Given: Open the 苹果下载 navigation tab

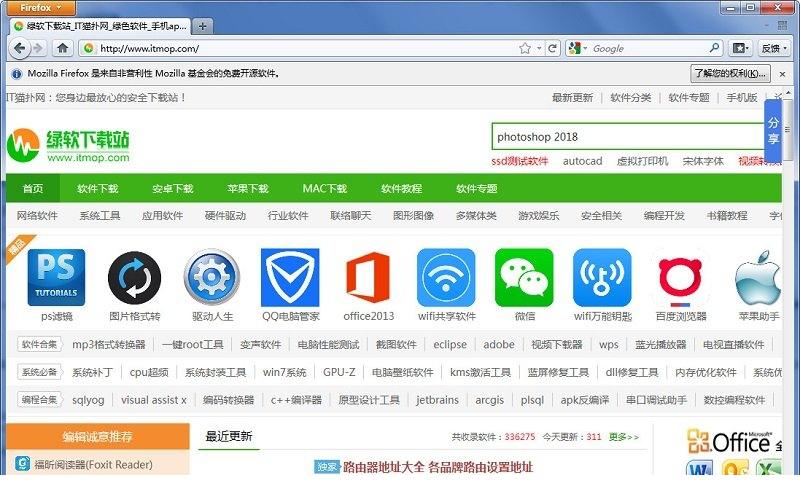Looking at the screenshot, I should (x=247, y=188).
